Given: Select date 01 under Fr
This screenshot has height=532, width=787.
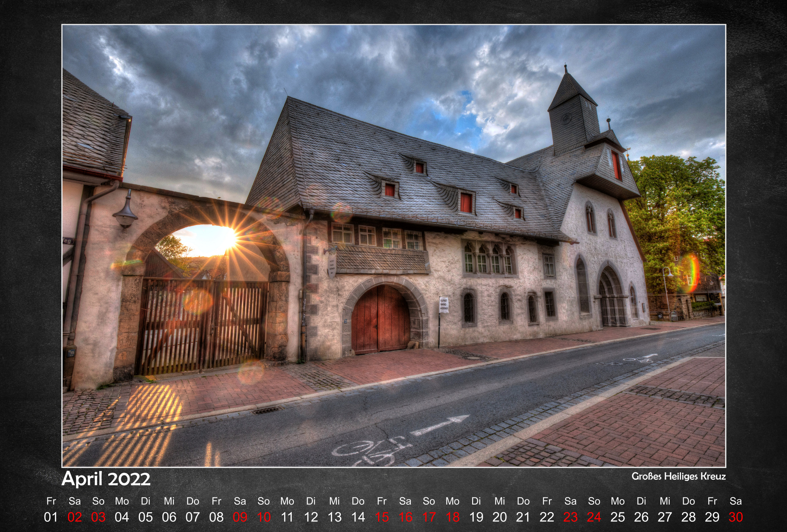Looking at the screenshot, I should [51, 517].
